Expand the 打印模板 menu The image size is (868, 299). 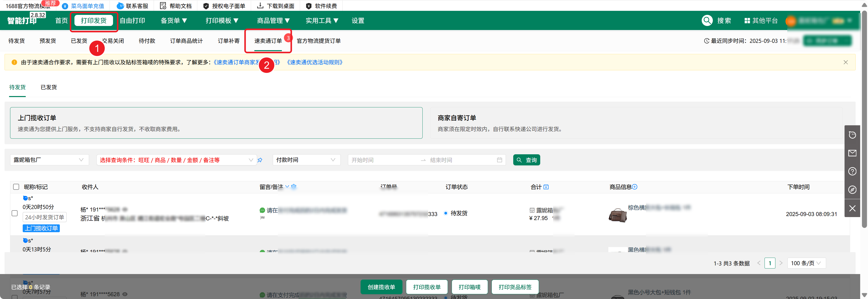click(222, 20)
